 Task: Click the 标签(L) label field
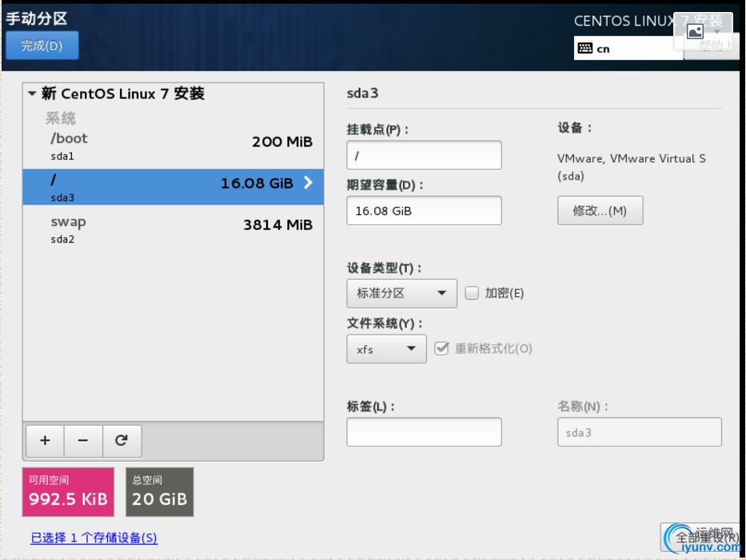424,432
